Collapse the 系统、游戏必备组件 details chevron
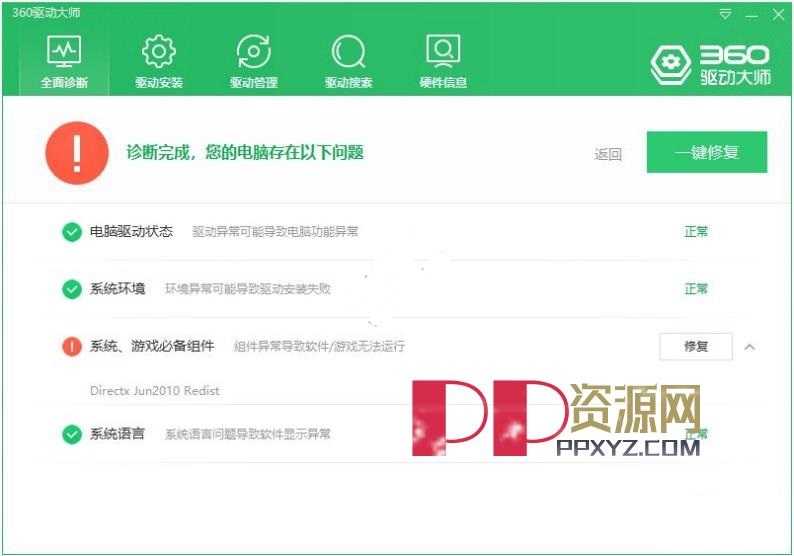The width and height of the screenshot is (794, 556). coord(750,347)
